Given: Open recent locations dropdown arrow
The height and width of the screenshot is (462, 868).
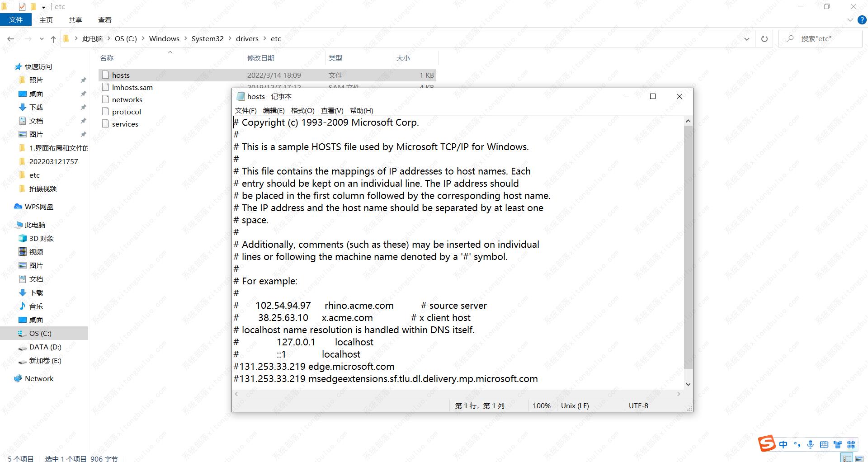Looking at the screenshot, I should tap(42, 39).
